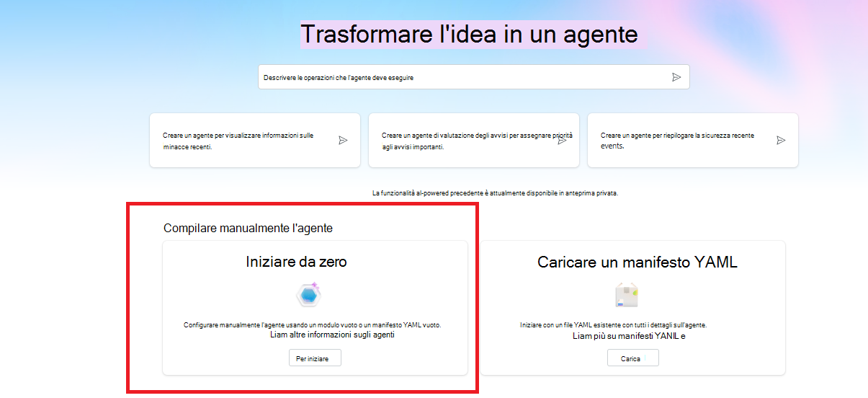Click the 'Trasformare l'idea in un agente' title
This screenshot has height=398, width=868.
469,34
